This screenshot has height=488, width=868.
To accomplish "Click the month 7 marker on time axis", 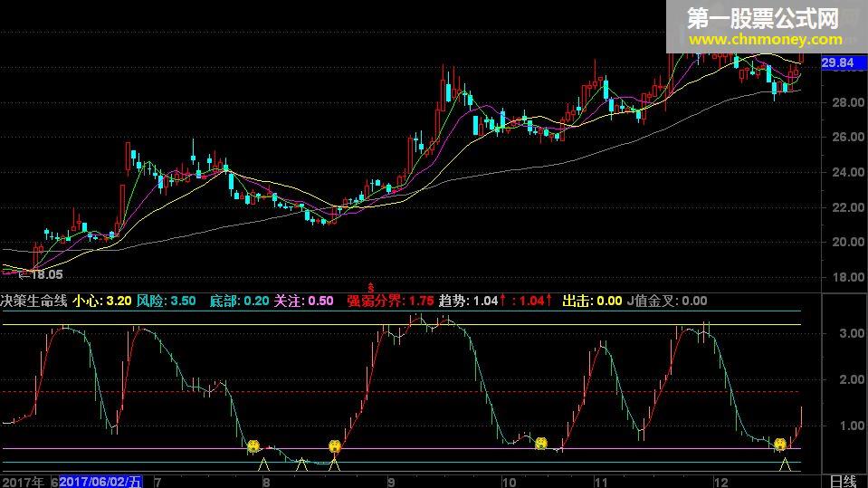I will (157, 482).
